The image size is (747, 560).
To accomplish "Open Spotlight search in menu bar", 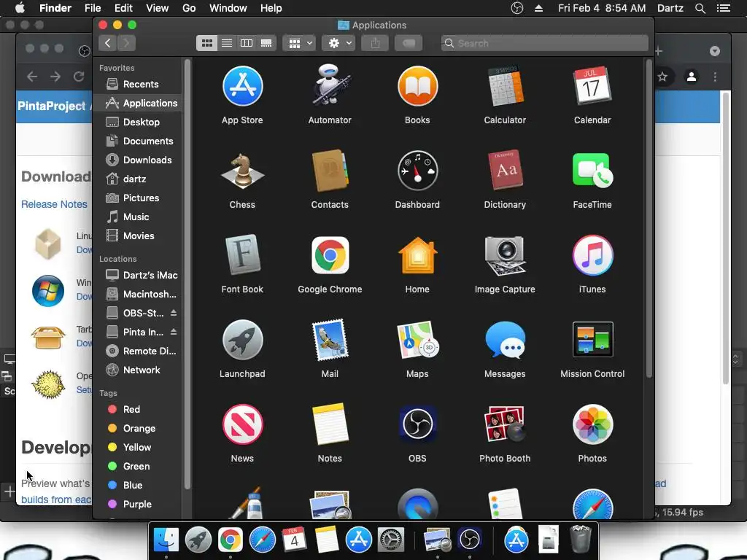I will coord(700,8).
